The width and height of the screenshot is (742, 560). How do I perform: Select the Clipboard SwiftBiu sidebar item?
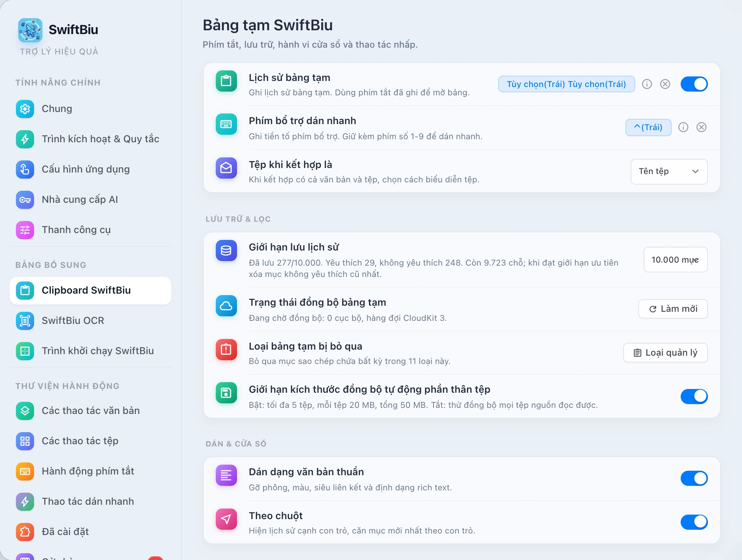pos(90,291)
